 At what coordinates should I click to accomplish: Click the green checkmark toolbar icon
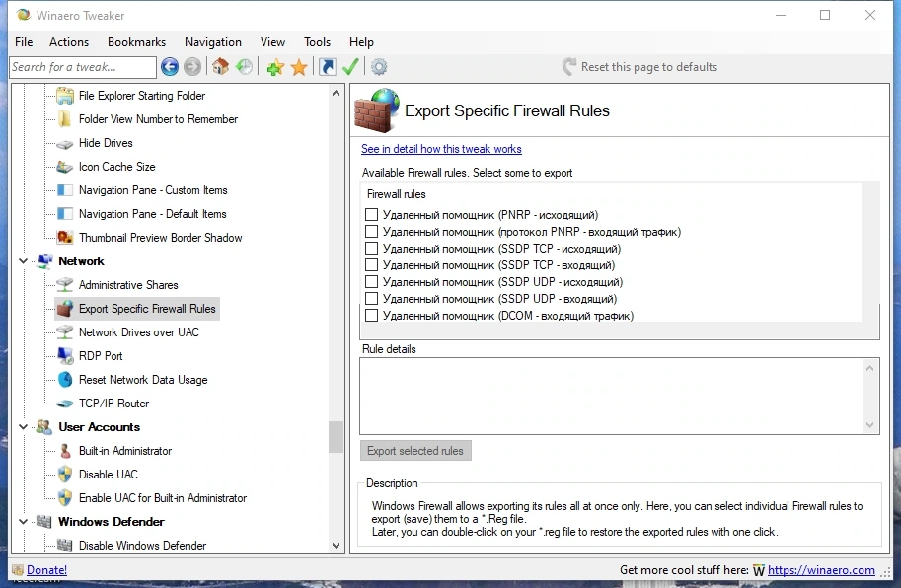350,67
